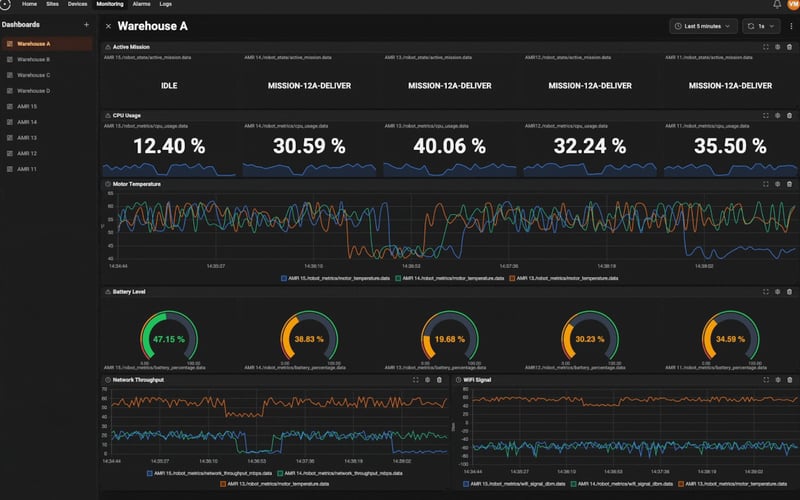This screenshot has width=800, height=500.
Task: Expand Battery Level panel to fullscreen
Action: coord(766,292)
